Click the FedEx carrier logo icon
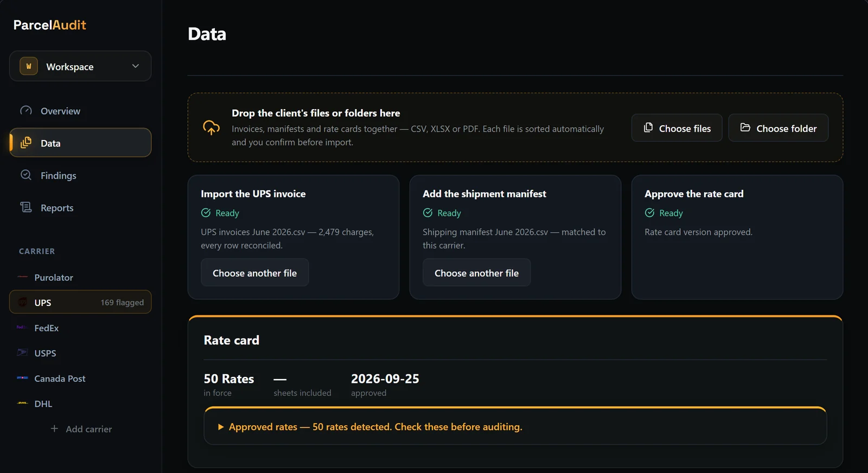The width and height of the screenshot is (868, 473). (22, 328)
